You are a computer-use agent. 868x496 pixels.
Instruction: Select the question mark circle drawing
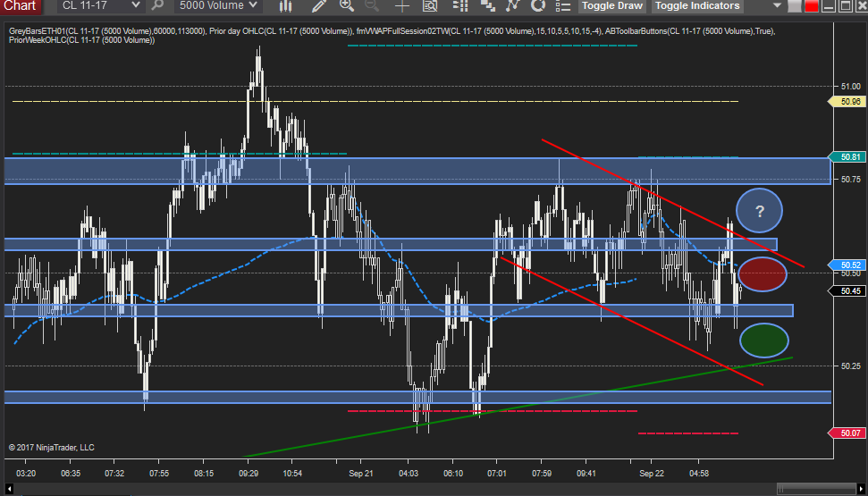coord(759,210)
